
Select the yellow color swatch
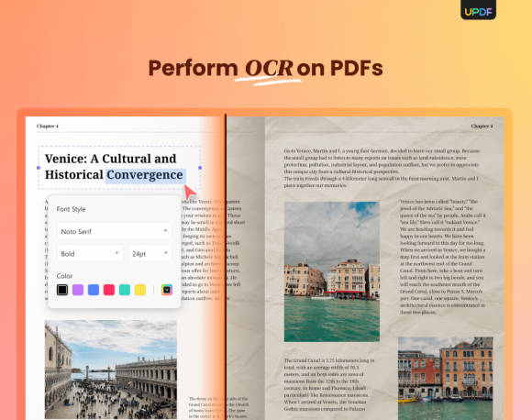pyautogui.click(x=140, y=290)
